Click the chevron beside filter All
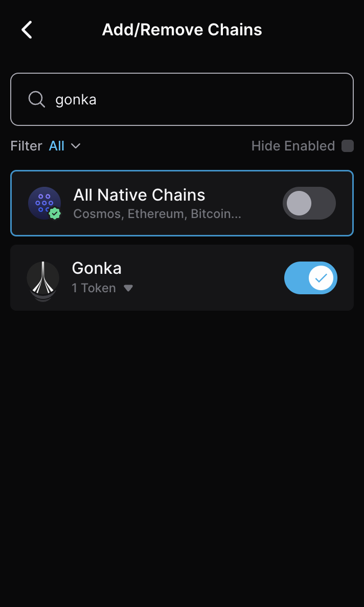Screen dimensions: 364x607 (76, 146)
